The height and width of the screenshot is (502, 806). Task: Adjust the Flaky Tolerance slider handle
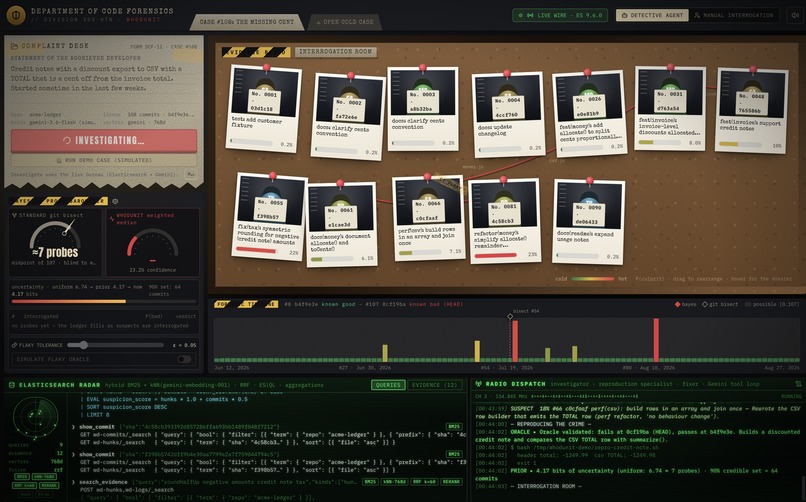[83, 345]
